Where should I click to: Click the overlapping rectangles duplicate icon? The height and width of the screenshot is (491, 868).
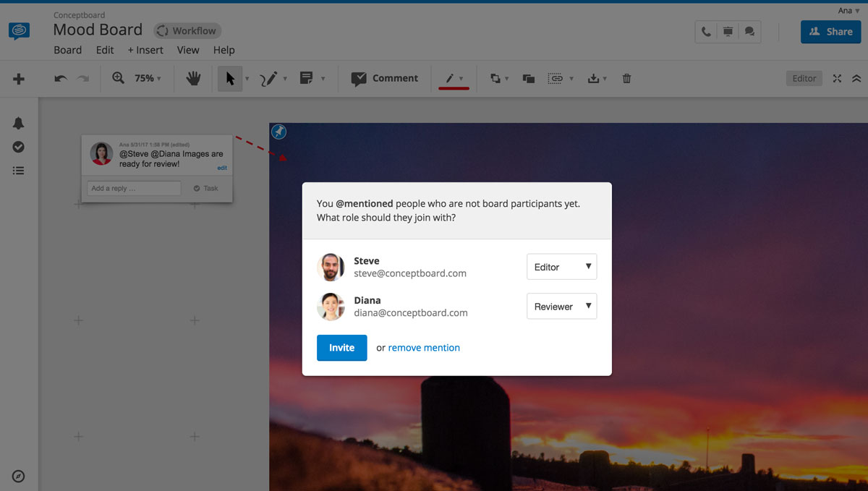(x=529, y=78)
